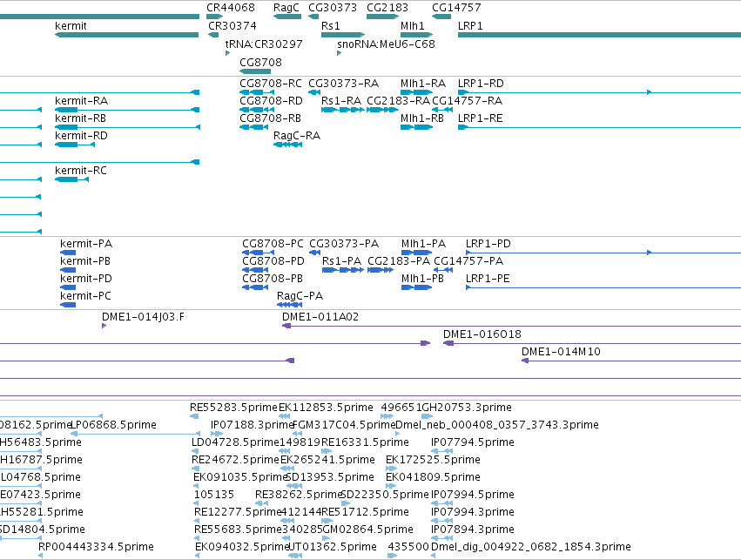The width and height of the screenshot is (741, 560).
Task: Click the kermit-PD protein label
Action: click(86, 279)
